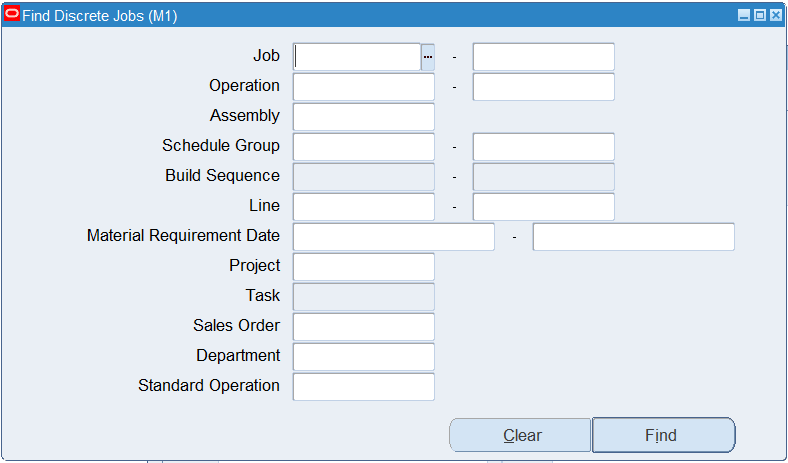Close the Find Discrete Jobs window
Image resolution: width=788 pixels, height=463 pixels.
point(775,15)
